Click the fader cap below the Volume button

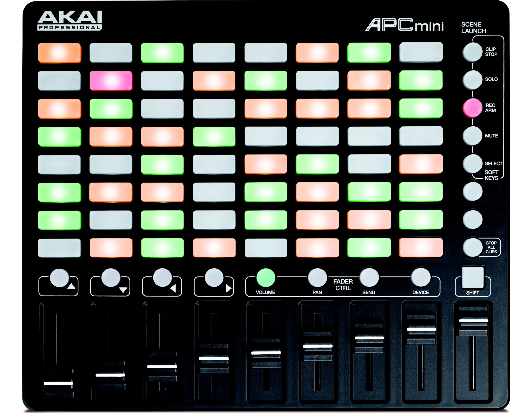pos(266,353)
